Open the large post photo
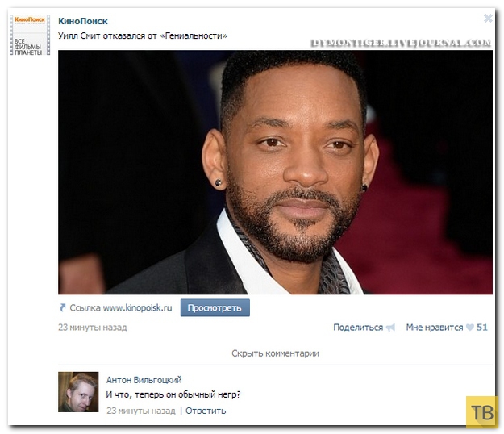Screen dimensions: 504x434 [x=275, y=173]
